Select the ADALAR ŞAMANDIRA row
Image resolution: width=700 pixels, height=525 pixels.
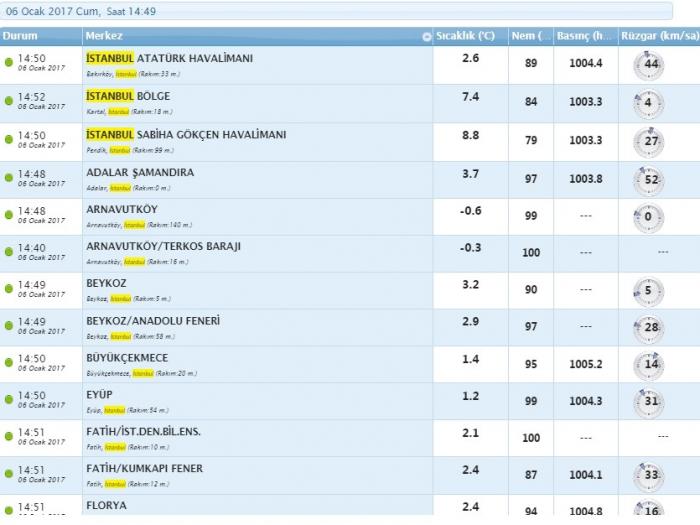350,180
